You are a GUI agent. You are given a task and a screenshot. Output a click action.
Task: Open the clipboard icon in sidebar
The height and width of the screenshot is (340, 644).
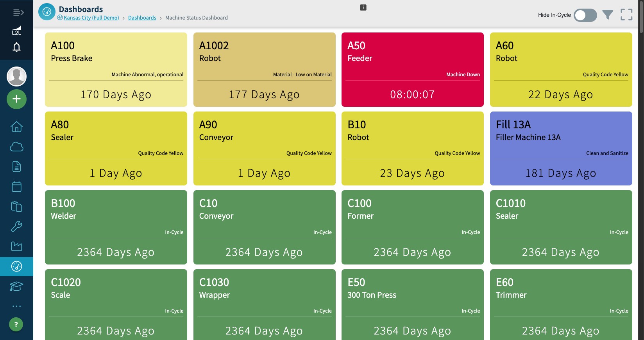(16, 207)
